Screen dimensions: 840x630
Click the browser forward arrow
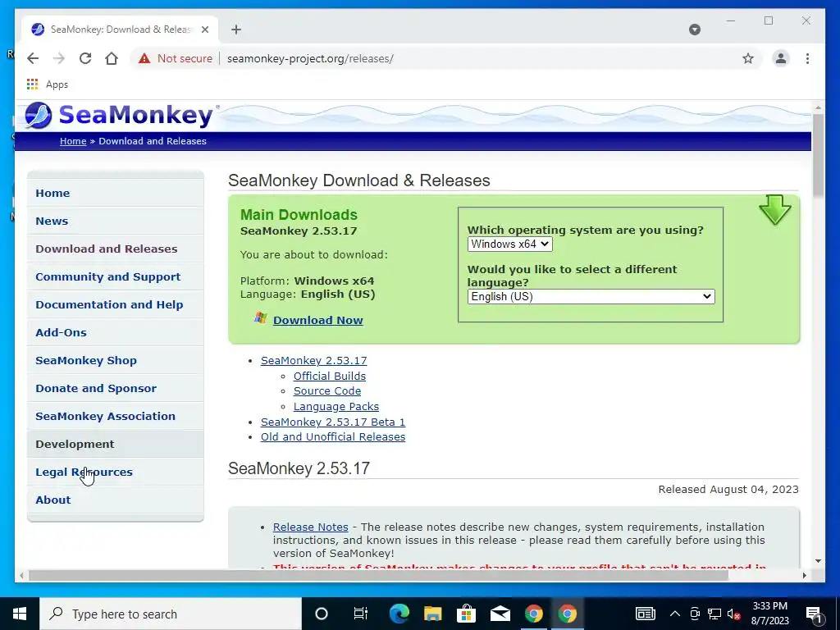tap(59, 58)
